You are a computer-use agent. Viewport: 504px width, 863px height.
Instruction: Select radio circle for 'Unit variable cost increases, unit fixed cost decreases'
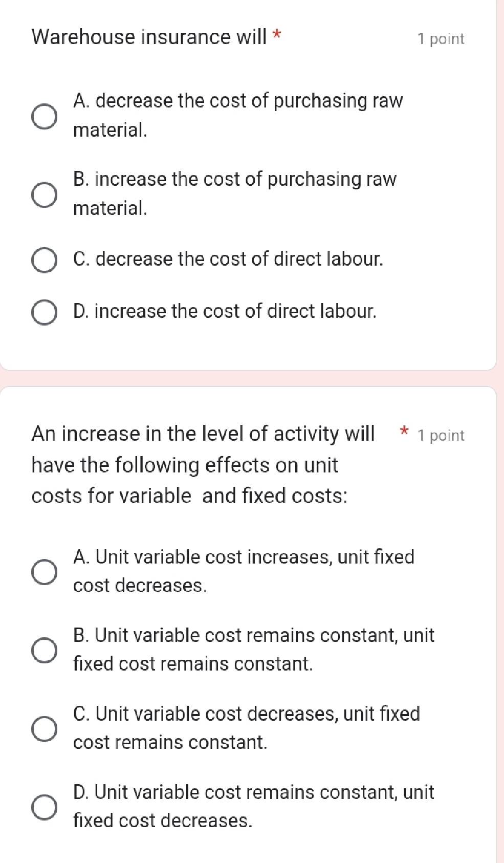pos(45,572)
